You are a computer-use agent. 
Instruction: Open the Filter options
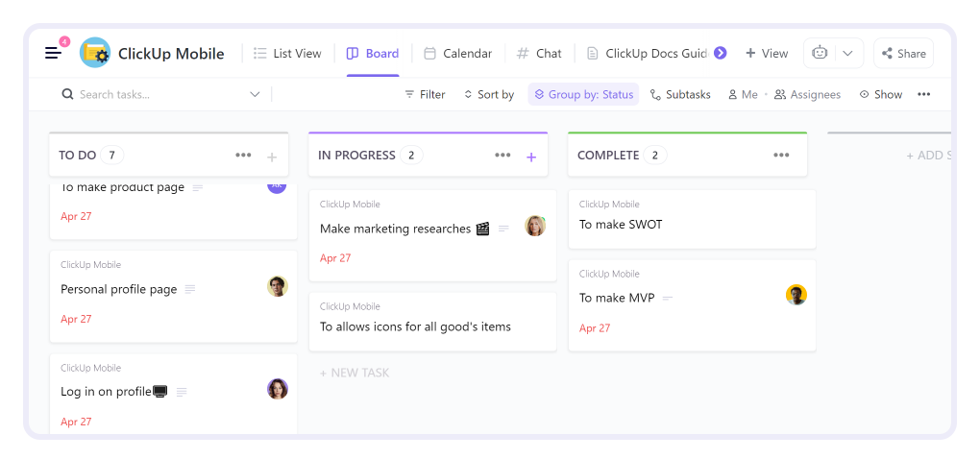point(425,94)
